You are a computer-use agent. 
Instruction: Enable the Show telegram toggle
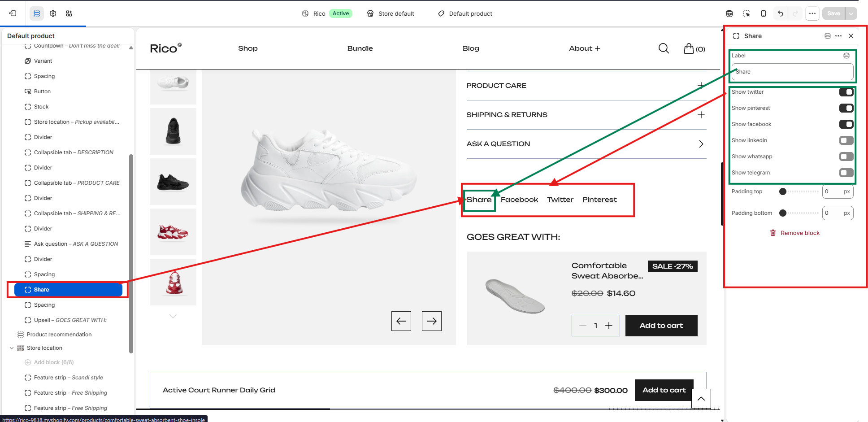[x=846, y=173]
